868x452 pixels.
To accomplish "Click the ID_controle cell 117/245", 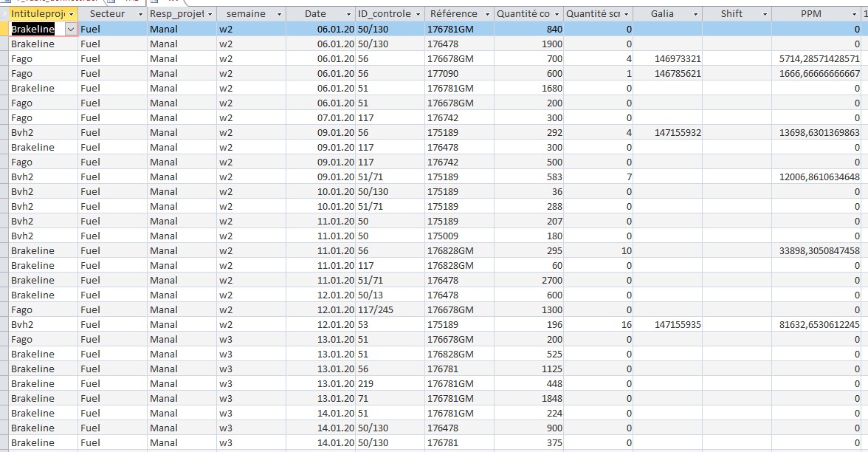I will point(390,309).
